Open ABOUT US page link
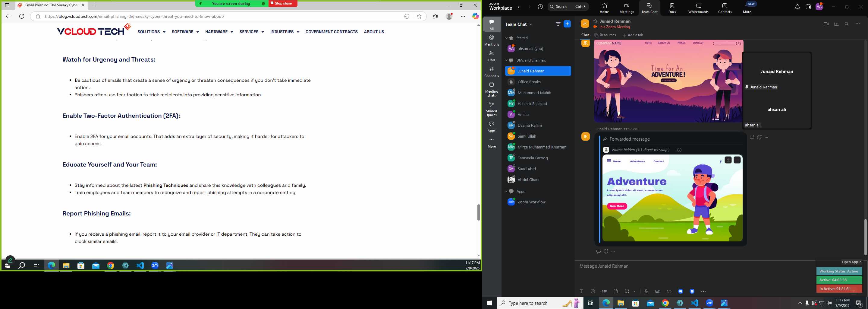868x309 pixels. (374, 32)
